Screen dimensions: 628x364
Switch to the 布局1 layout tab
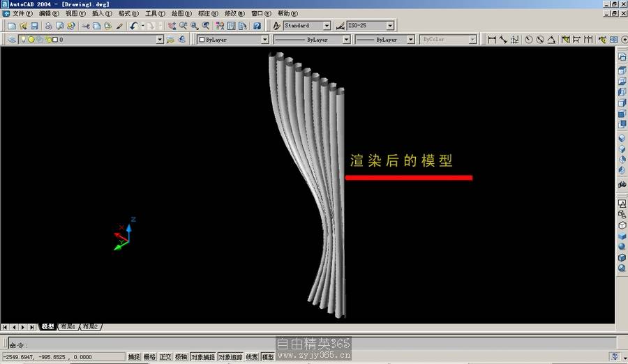point(68,326)
